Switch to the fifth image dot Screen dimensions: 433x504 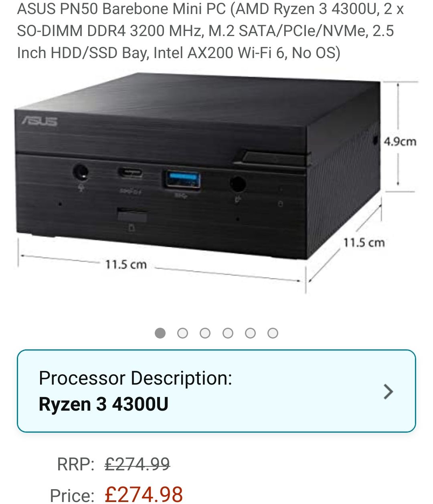coord(250,333)
